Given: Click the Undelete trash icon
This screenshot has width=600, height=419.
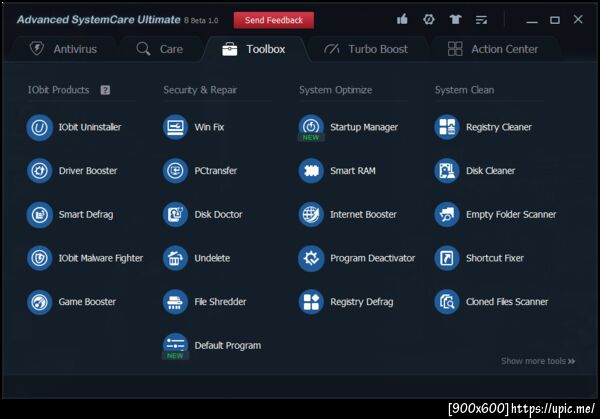Looking at the screenshot, I should pos(175,258).
